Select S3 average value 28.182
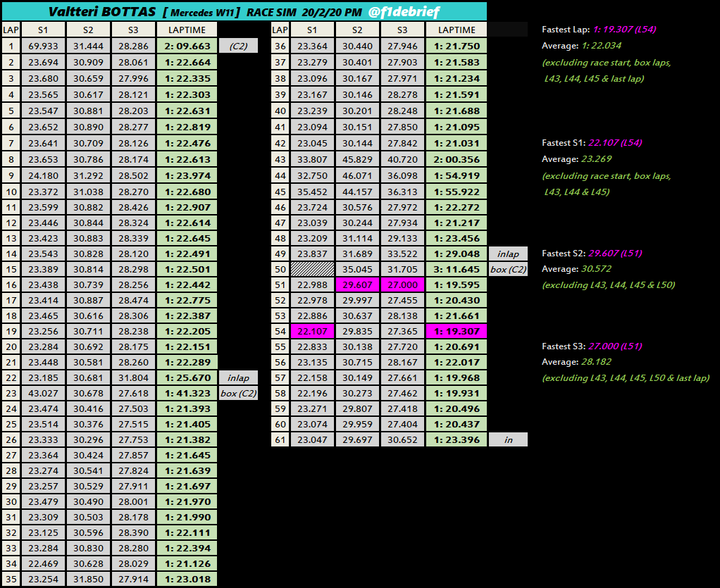 coord(597,362)
